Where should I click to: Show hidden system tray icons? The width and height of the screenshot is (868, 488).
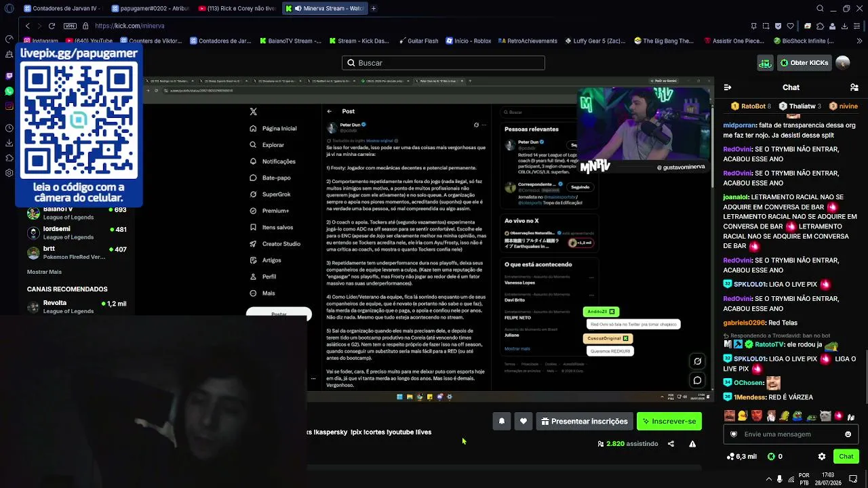[x=768, y=479]
